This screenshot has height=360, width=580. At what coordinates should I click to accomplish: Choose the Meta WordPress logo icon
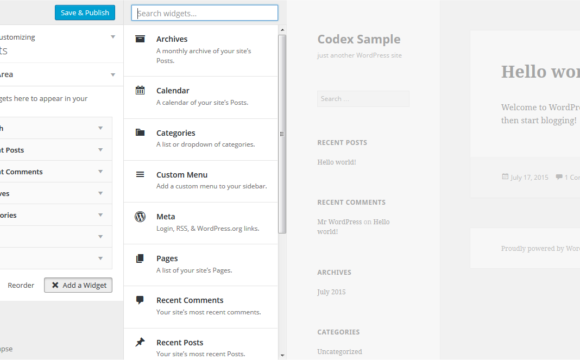(140, 216)
